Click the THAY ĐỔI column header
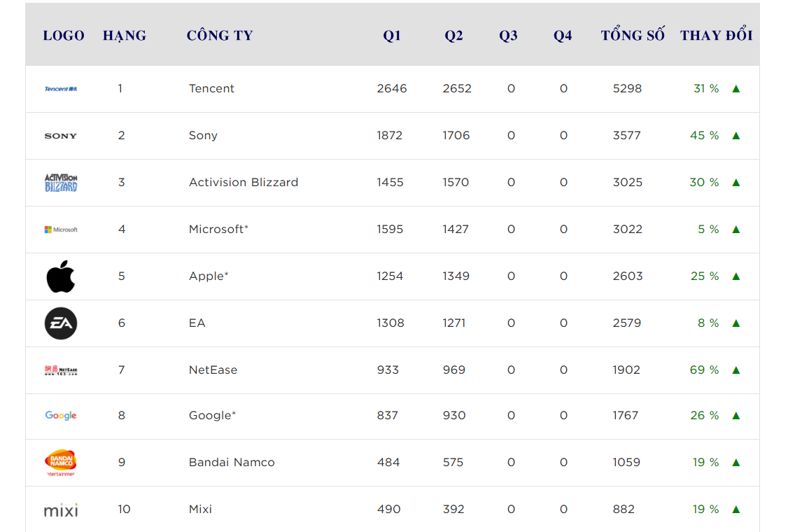The height and width of the screenshot is (532, 809). [716, 34]
